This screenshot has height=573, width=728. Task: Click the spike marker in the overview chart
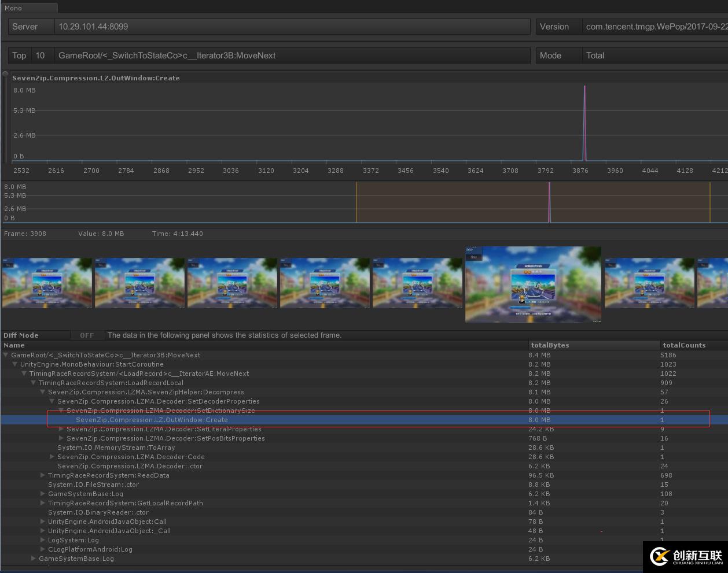(x=549, y=202)
